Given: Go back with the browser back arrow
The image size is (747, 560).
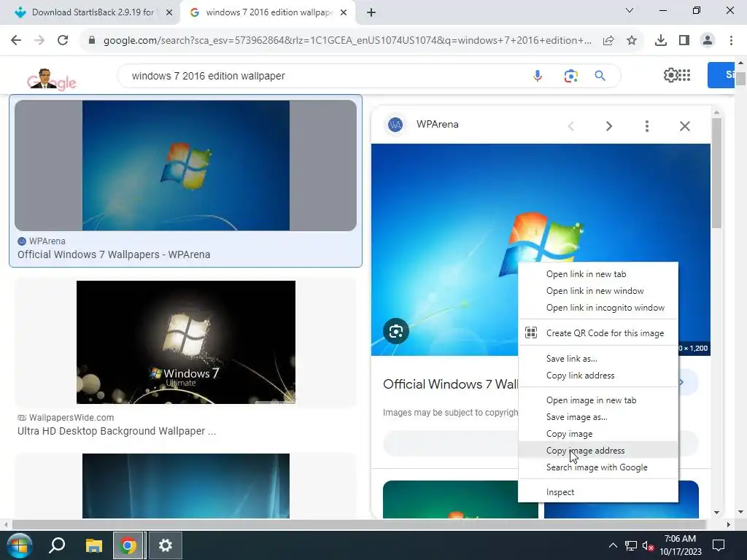Looking at the screenshot, I should click(x=16, y=40).
